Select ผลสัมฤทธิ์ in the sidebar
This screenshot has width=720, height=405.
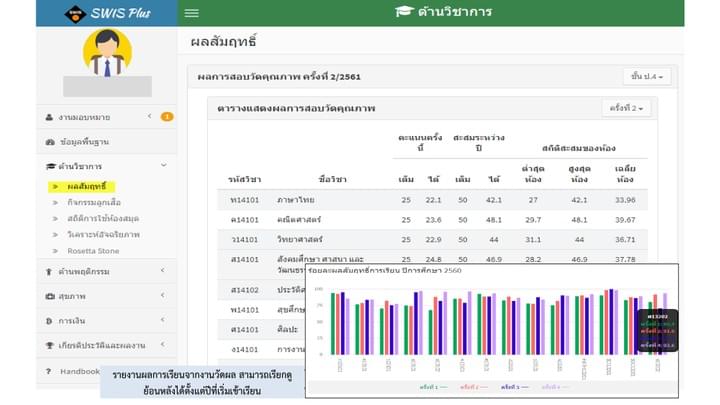pyautogui.click(x=87, y=186)
